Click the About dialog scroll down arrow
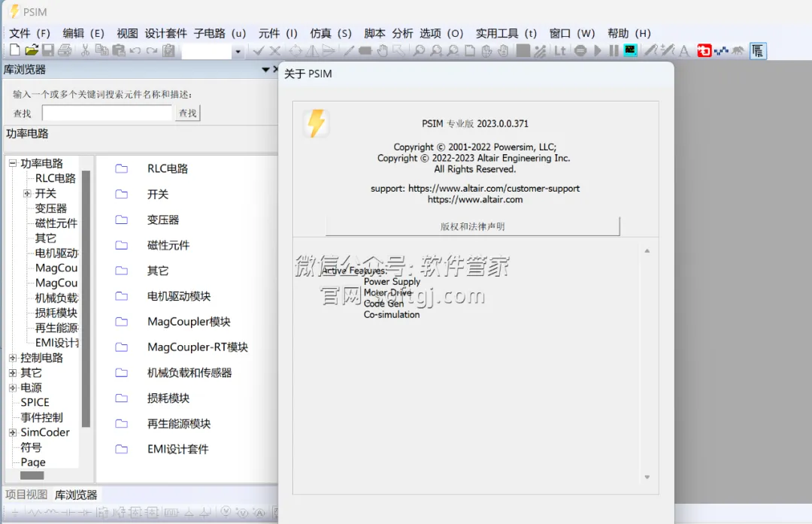The image size is (812, 524). tap(647, 477)
